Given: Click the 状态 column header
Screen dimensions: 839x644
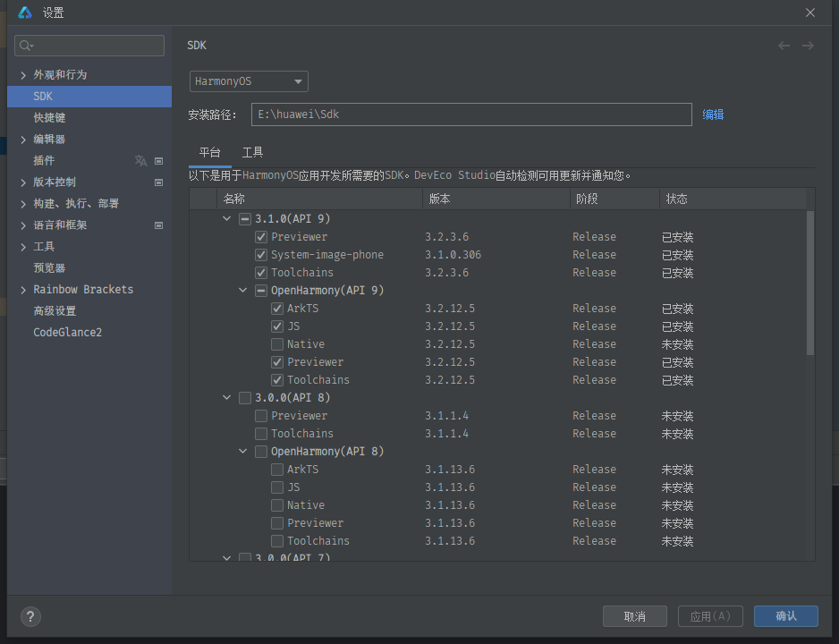Looking at the screenshot, I should (733, 199).
